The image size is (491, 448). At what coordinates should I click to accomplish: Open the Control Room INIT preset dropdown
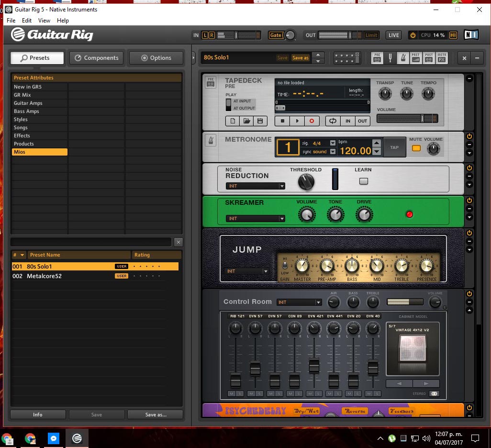300,302
